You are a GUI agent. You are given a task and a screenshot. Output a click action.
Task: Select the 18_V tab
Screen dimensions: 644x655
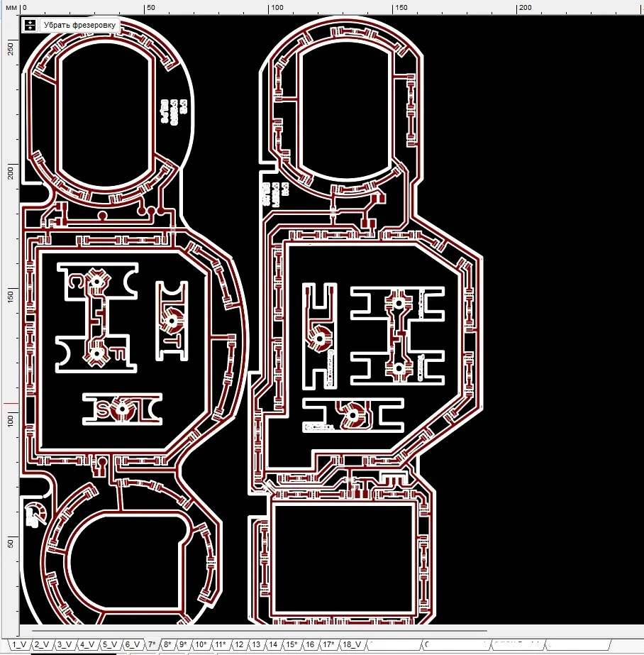point(352,645)
